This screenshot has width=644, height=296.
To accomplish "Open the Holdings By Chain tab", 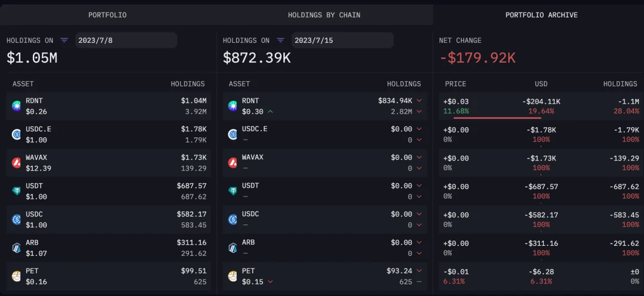I will 324,15.
